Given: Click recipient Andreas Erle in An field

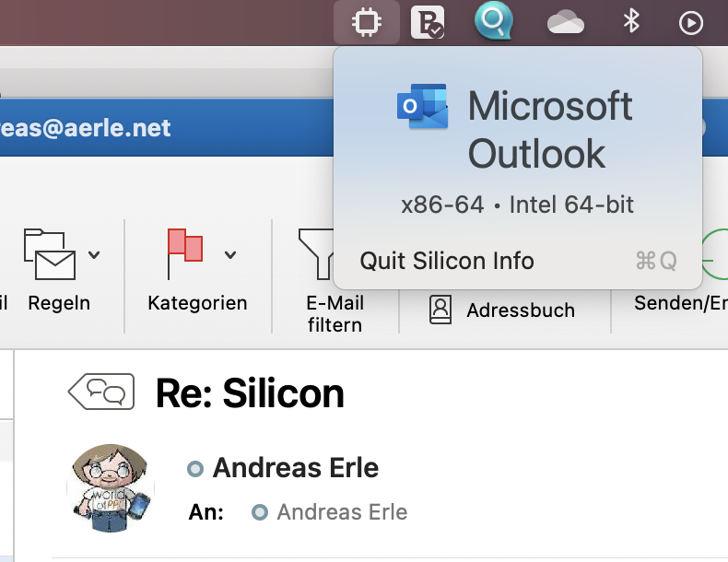Looking at the screenshot, I should 342,512.
